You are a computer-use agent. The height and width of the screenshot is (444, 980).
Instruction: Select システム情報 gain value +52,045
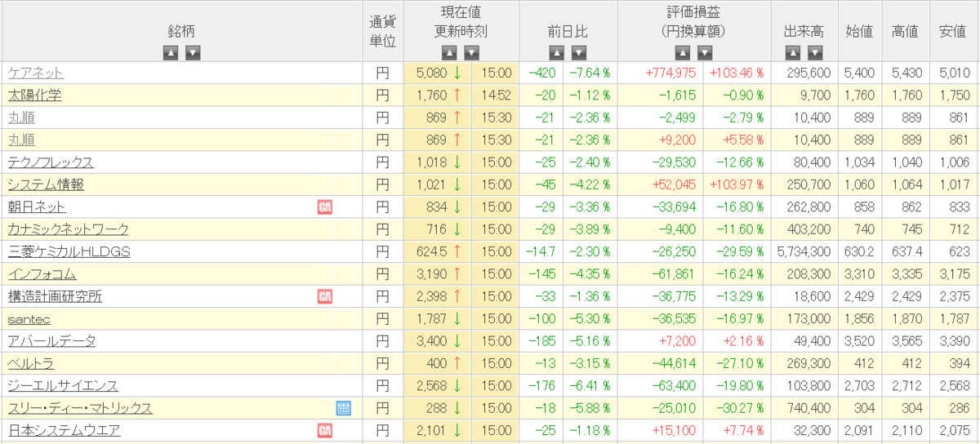pos(675,184)
